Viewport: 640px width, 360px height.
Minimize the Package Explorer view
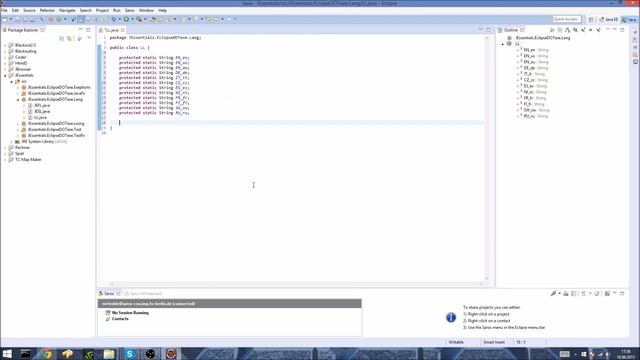click(x=80, y=30)
